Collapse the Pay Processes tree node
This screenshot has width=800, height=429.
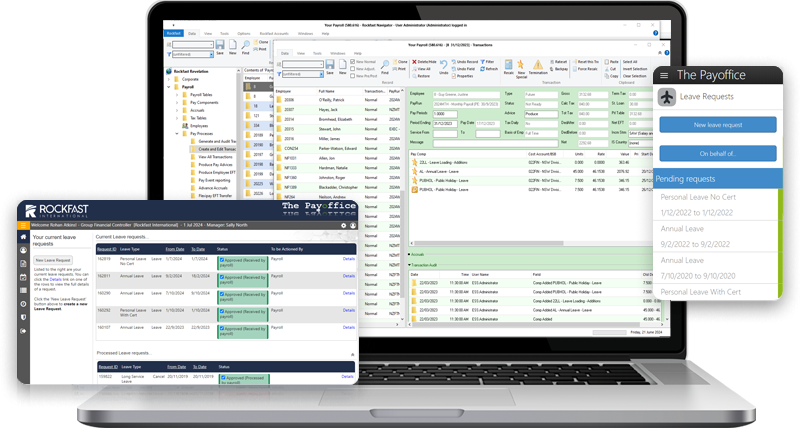[177, 134]
